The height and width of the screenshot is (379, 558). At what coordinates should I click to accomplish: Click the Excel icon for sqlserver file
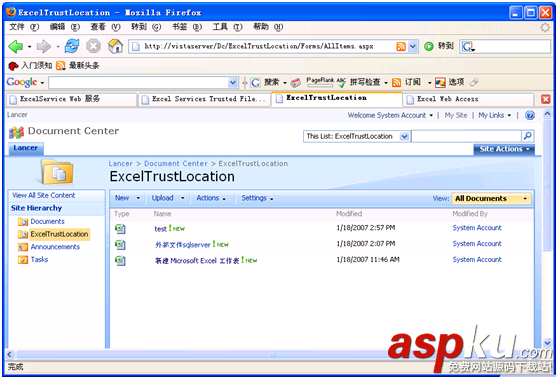click(x=120, y=244)
